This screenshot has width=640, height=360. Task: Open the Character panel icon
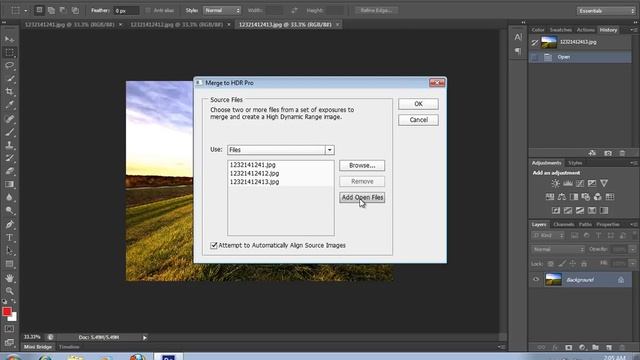tap(518, 37)
